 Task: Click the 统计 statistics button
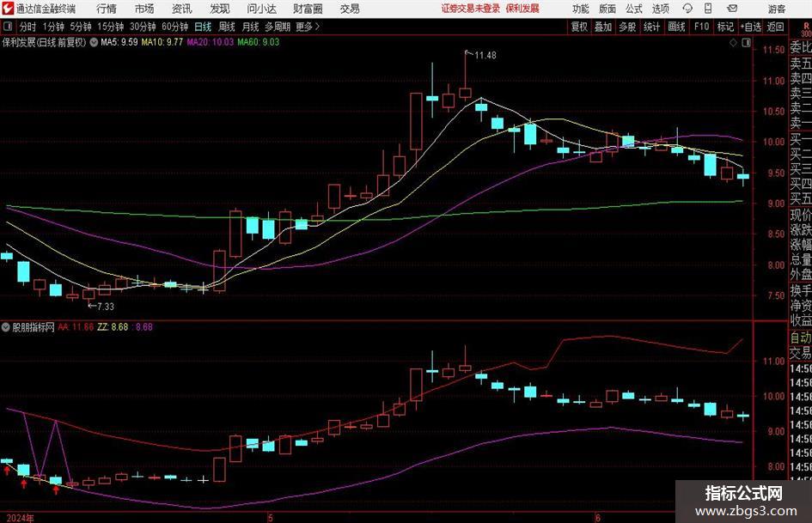[x=651, y=27]
